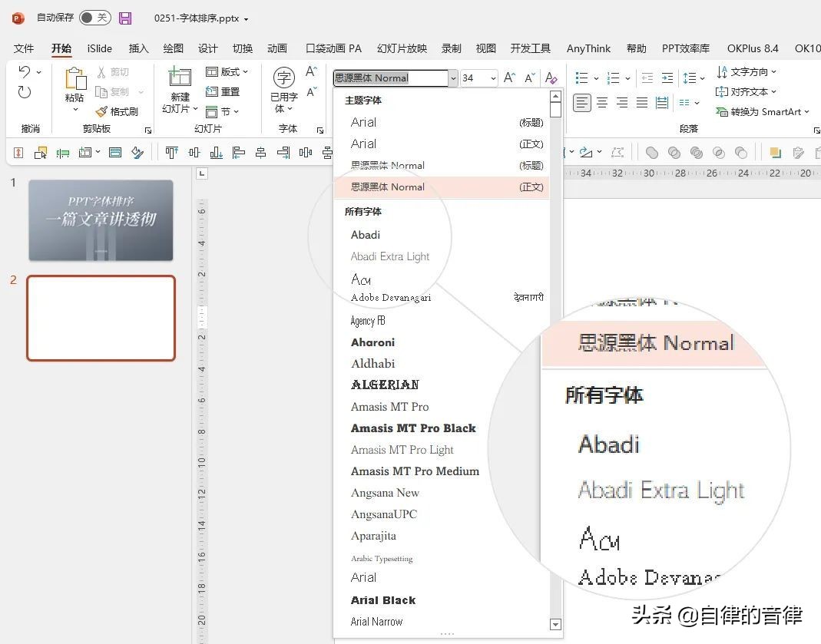Image resolution: width=821 pixels, height=644 pixels.
Task: Open 转换为 SmartArt conversion tool
Action: 760,111
